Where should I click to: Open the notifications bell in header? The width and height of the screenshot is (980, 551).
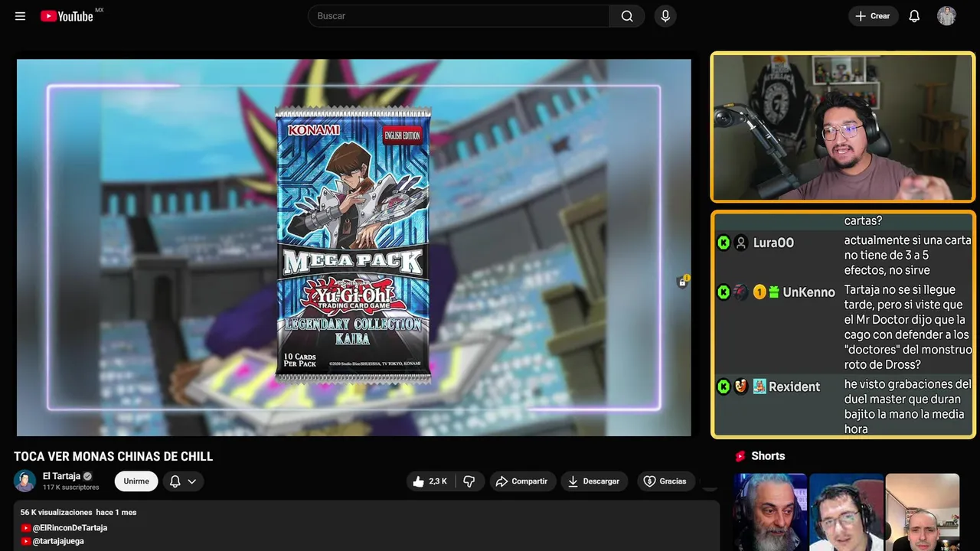coord(914,16)
